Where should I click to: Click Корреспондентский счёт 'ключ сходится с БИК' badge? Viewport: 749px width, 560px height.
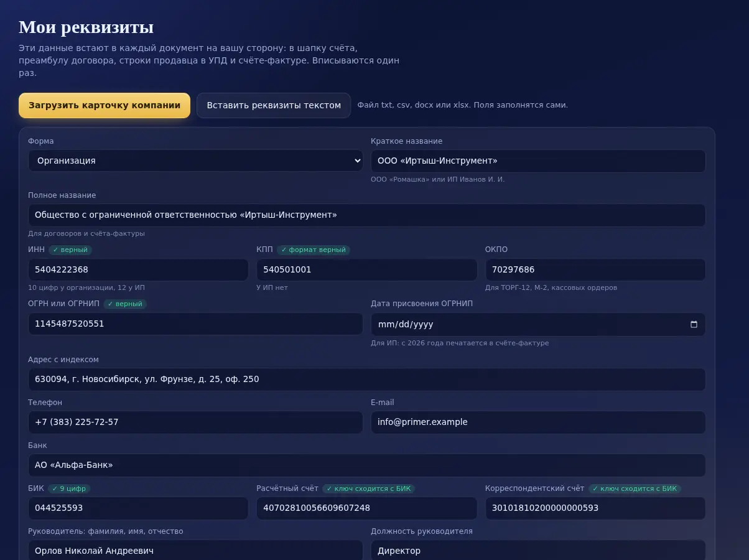coord(635,488)
